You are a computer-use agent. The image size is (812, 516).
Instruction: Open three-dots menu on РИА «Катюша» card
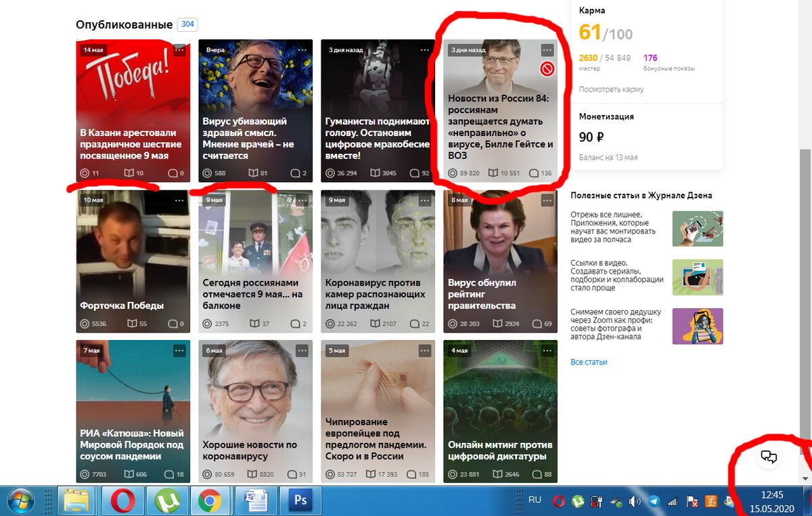click(x=179, y=351)
